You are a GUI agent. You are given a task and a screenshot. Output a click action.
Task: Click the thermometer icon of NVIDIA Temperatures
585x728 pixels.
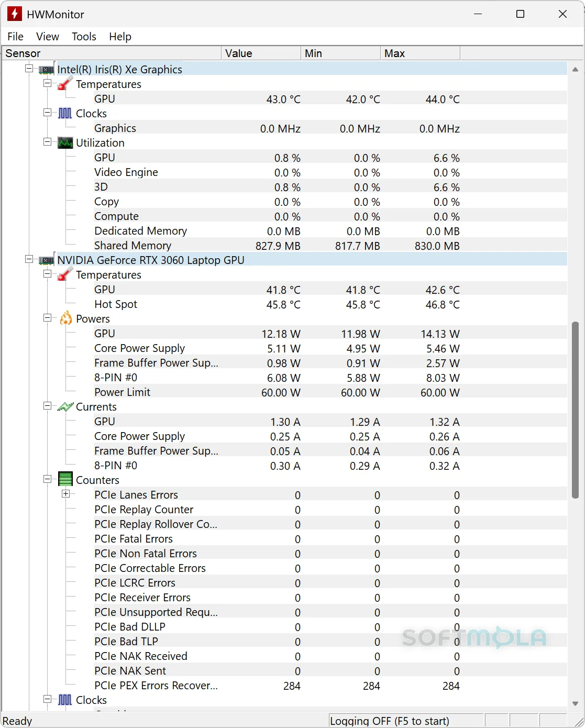[x=65, y=274]
